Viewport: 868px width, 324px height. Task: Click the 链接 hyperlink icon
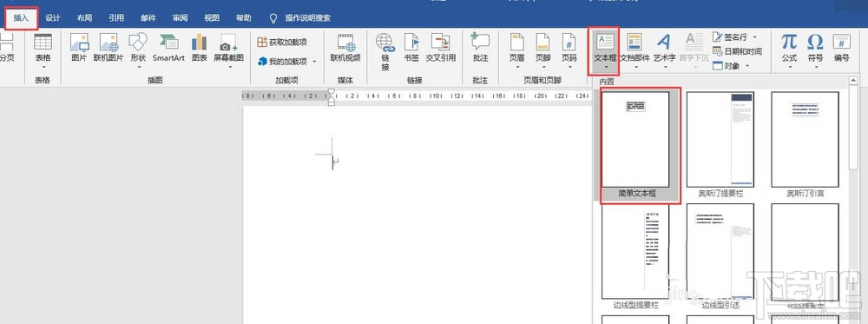385,52
